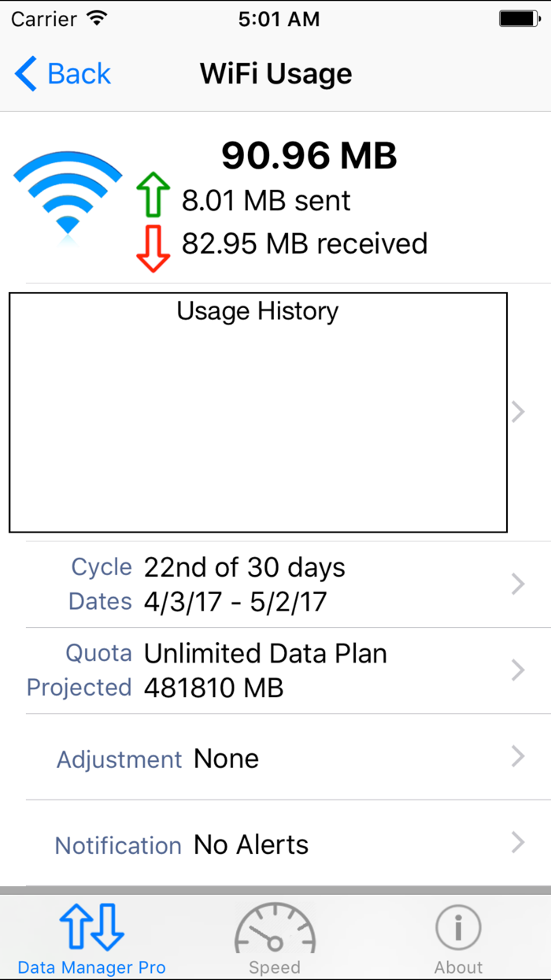The image size is (551, 980).
Task: Open the Usage History chart box
Action: click(258, 413)
